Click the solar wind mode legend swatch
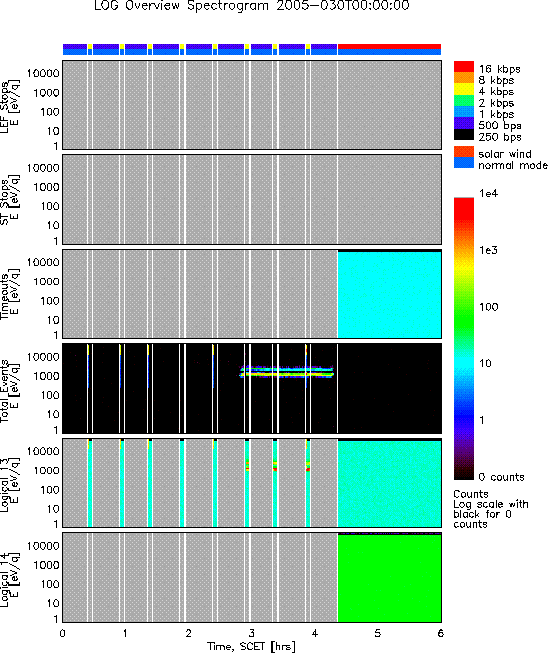 463,152
